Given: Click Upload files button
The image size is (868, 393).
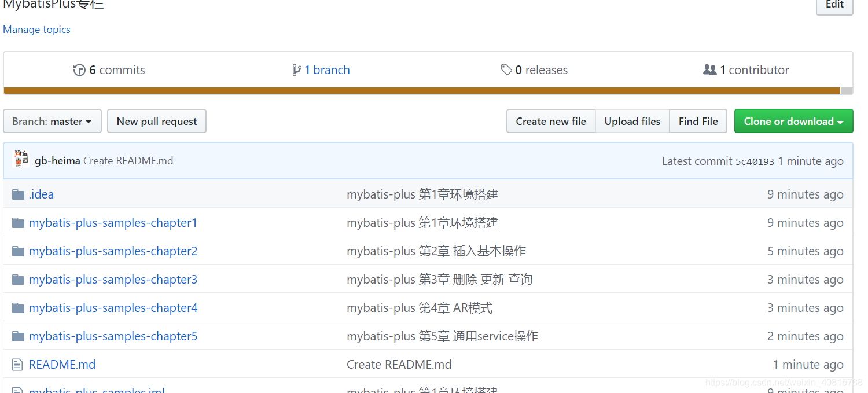Looking at the screenshot, I should click(632, 121).
